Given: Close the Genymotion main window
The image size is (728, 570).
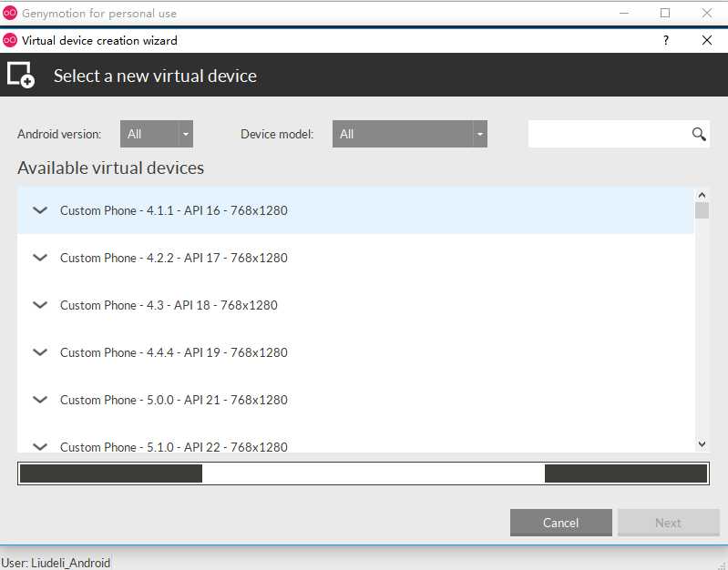Looking at the screenshot, I should pos(707,13).
